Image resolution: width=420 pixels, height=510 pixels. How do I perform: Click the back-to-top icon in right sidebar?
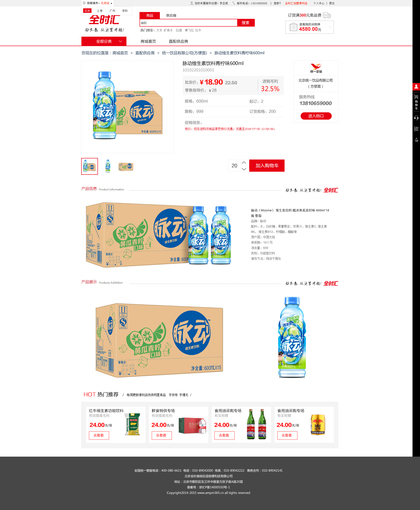[416, 140]
